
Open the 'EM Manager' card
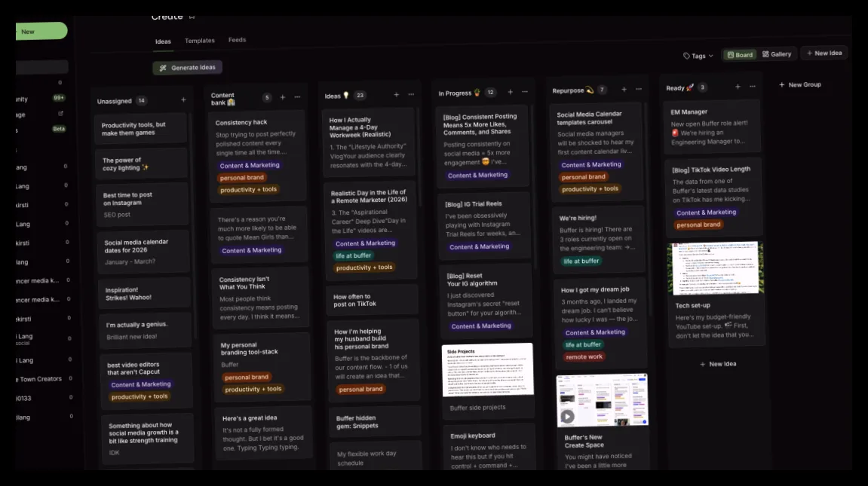[712, 127]
